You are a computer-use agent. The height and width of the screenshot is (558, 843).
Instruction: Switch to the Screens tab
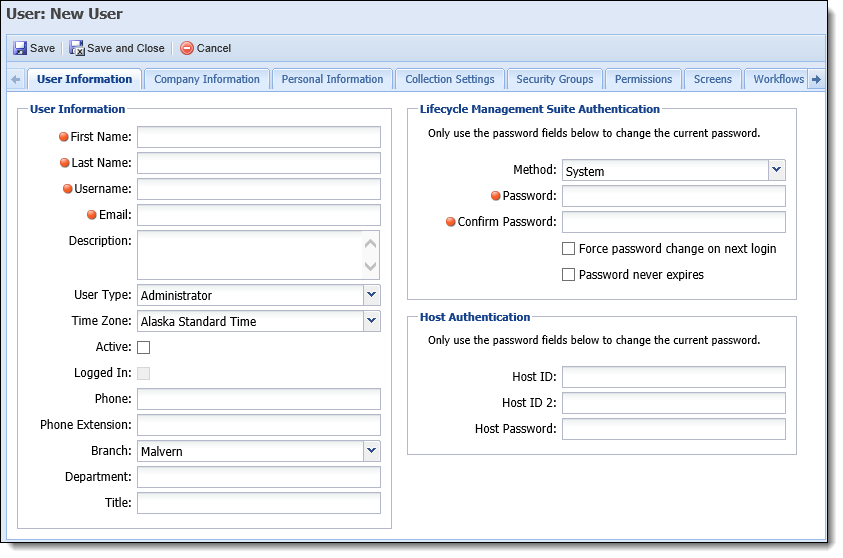(713, 79)
